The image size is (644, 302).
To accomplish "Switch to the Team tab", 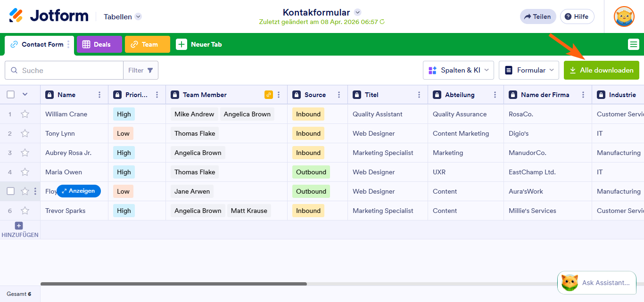I will [x=147, y=44].
